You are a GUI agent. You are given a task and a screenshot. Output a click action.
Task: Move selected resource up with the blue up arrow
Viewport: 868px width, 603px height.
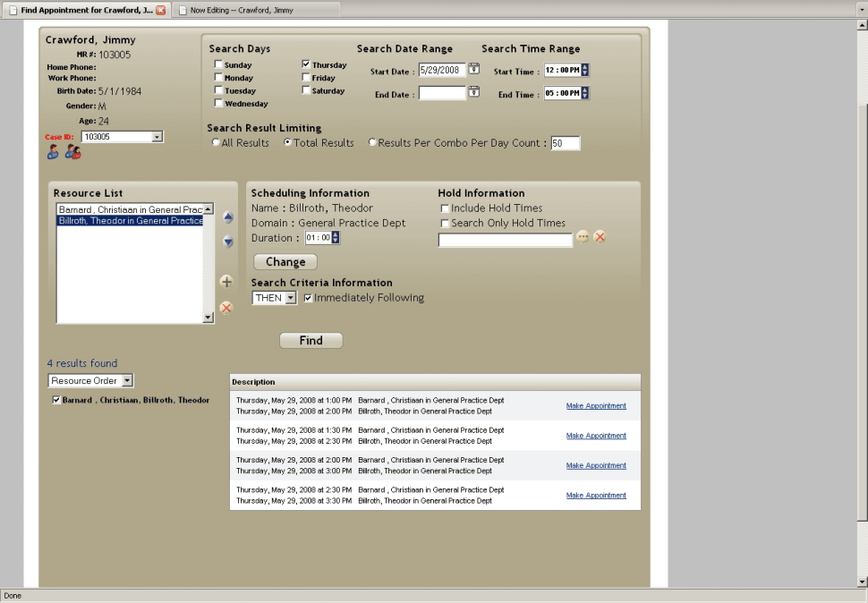click(227, 217)
